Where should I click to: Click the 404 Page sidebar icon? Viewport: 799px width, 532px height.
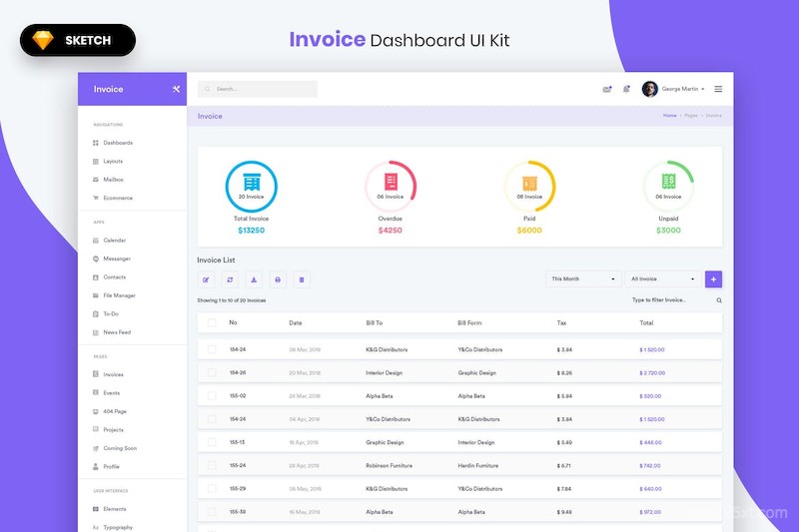click(x=95, y=411)
